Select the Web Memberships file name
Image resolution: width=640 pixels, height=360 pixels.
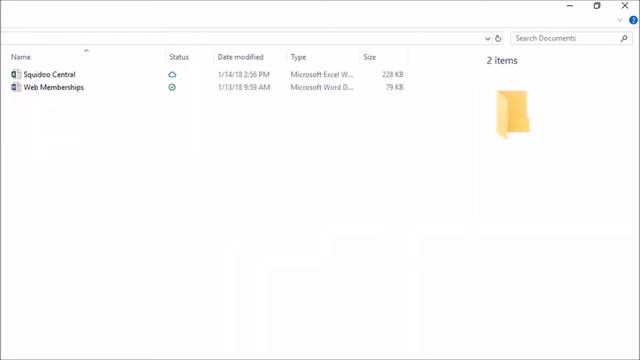pyautogui.click(x=53, y=87)
